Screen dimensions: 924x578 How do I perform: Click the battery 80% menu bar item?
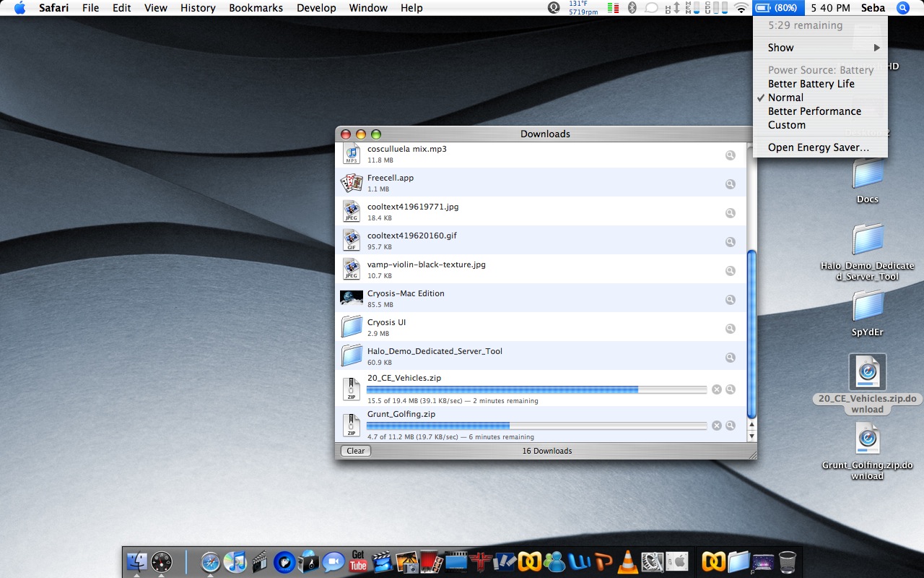point(778,8)
